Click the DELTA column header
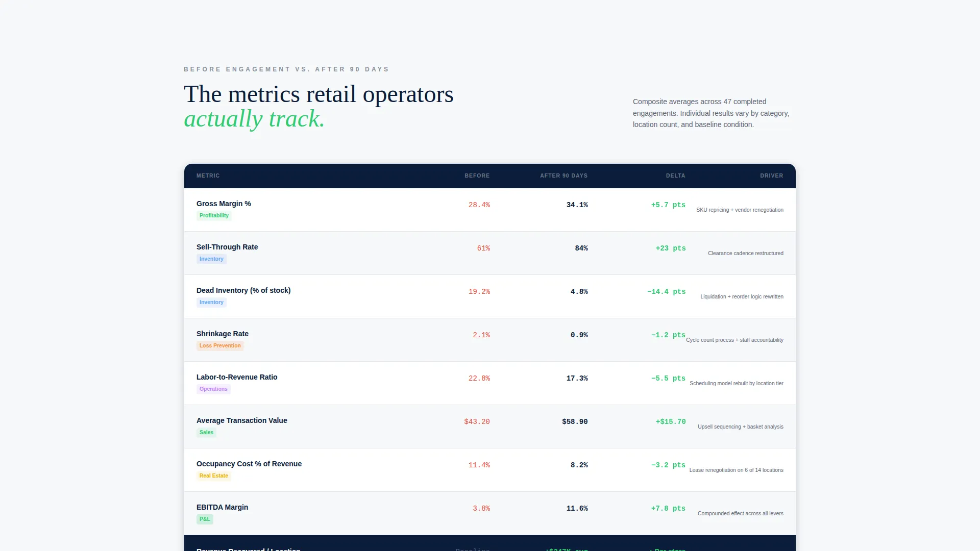Image resolution: width=980 pixels, height=551 pixels. 675,176
